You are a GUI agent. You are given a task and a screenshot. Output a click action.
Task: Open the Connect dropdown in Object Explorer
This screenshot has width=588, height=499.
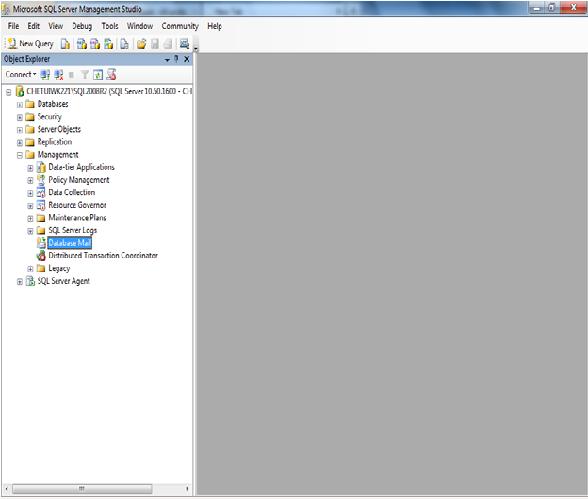(x=21, y=75)
